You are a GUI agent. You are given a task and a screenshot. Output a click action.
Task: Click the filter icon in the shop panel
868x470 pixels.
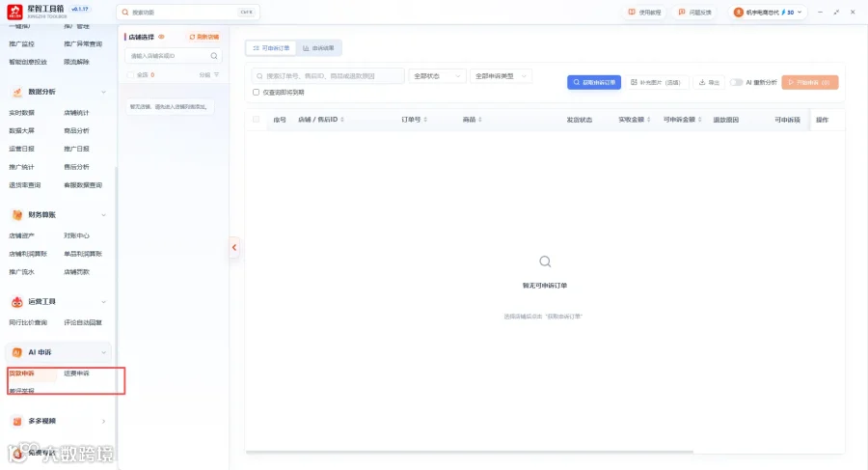(x=216, y=75)
